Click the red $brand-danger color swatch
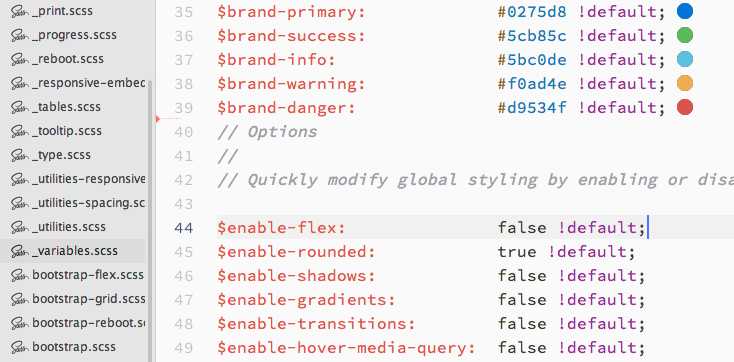This screenshot has width=734, height=362. [x=685, y=107]
